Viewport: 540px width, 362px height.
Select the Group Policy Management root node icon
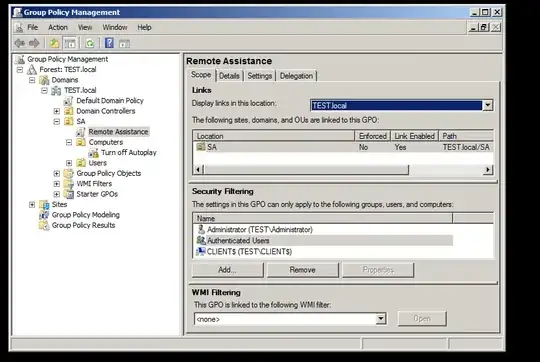coord(20,60)
